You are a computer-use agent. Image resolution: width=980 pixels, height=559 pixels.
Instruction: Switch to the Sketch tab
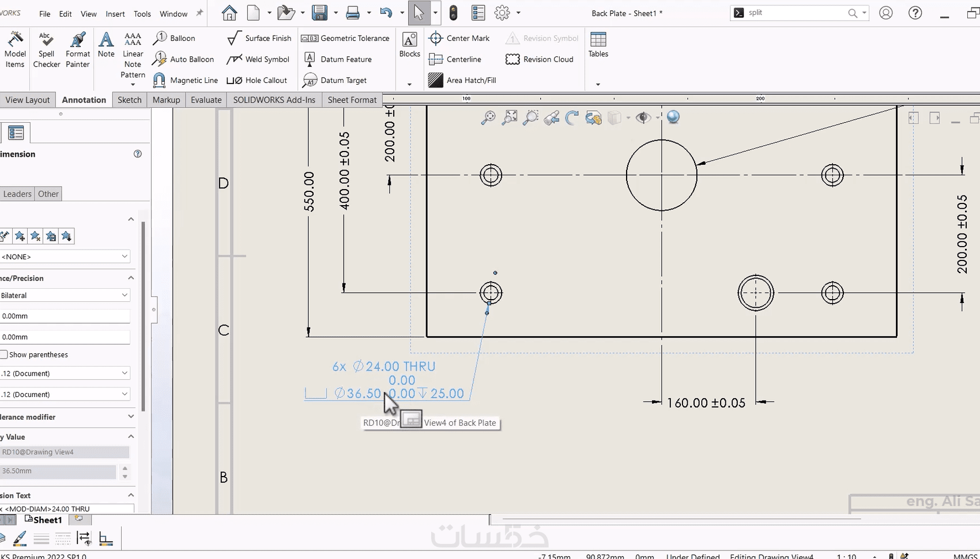[x=129, y=100]
